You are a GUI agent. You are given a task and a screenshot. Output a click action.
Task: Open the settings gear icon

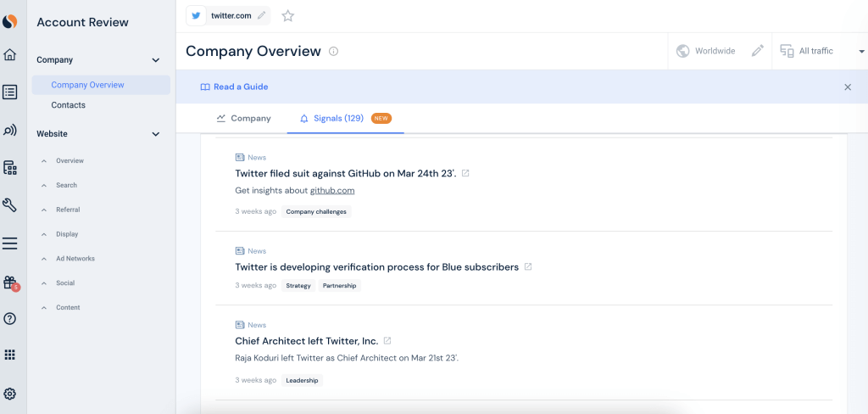click(x=9, y=394)
